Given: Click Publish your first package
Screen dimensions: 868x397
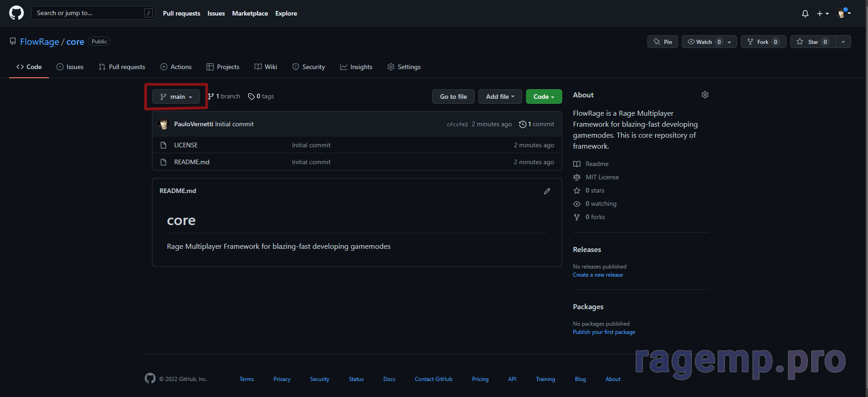Looking at the screenshot, I should pyautogui.click(x=604, y=332).
